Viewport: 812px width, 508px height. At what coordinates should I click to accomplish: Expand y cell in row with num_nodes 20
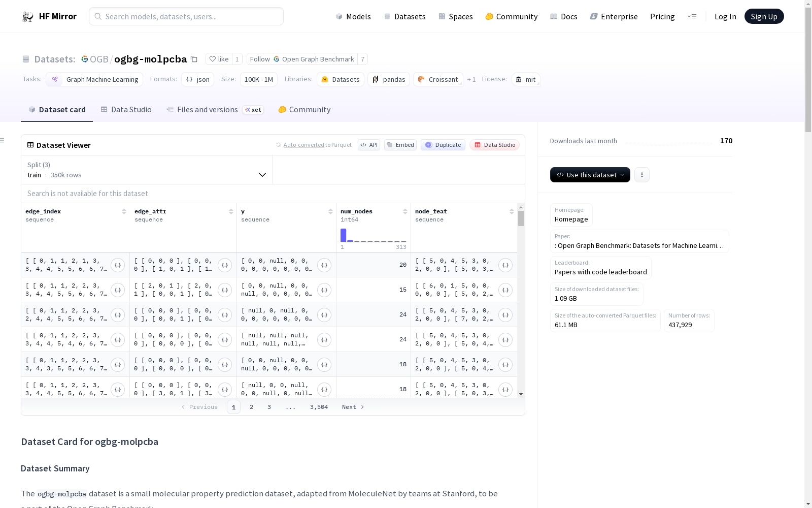324,265
